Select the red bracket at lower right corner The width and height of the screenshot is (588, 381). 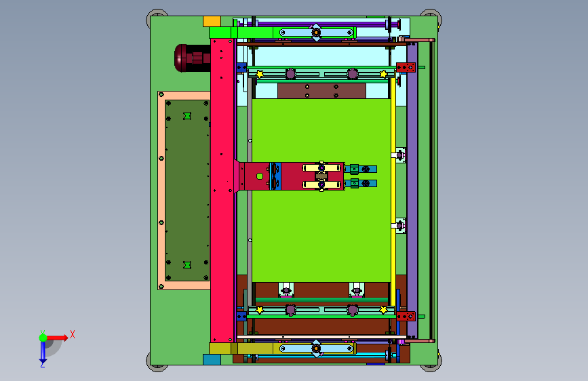click(x=406, y=316)
